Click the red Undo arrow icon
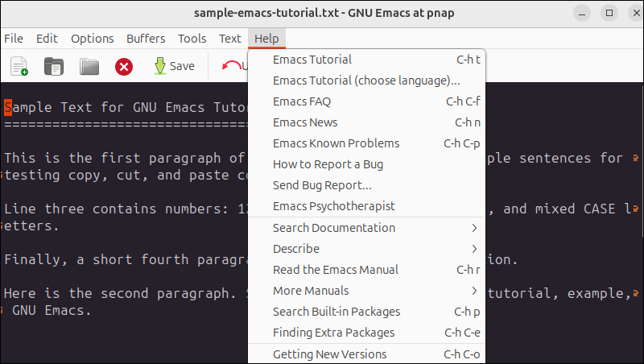Screen dimensions: 644x364 [232, 66]
